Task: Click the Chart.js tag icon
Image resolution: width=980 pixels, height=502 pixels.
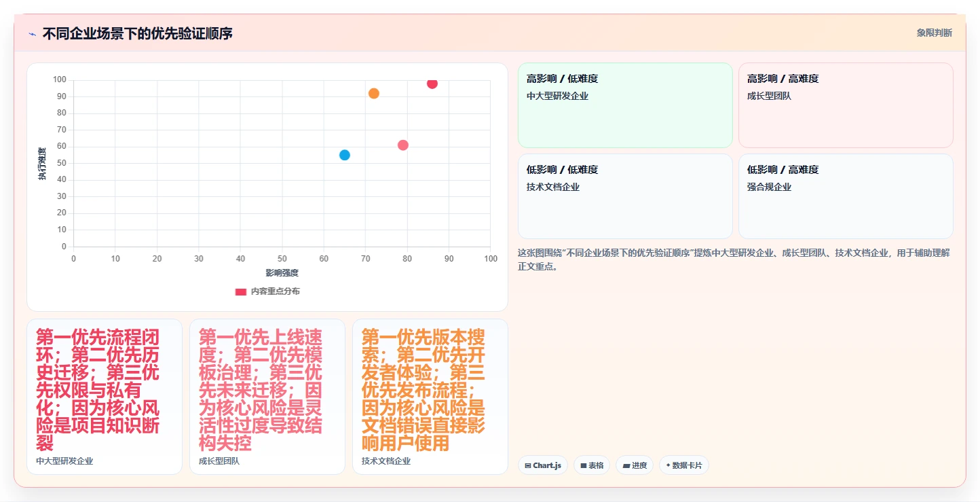Action: click(x=528, y=466)
